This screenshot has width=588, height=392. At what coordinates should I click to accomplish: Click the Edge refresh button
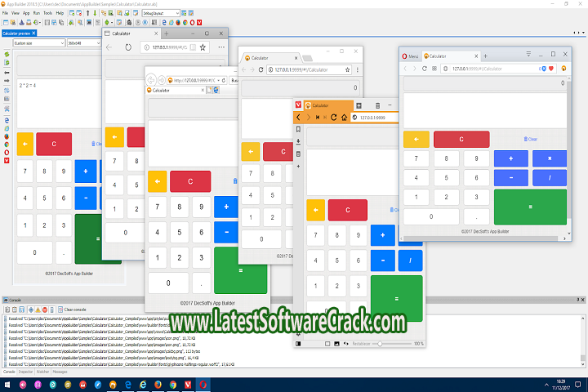(x=128, y=47)
